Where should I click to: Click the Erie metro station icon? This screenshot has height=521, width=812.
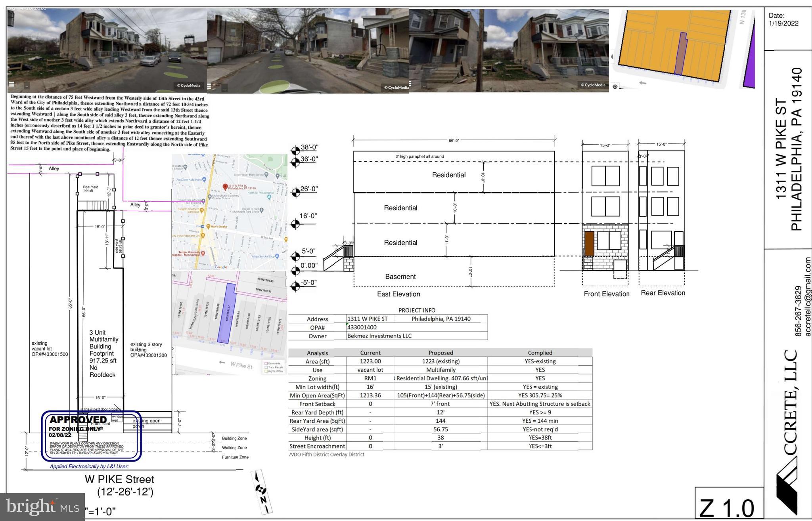pyautogui.click(x=203, y=227)
